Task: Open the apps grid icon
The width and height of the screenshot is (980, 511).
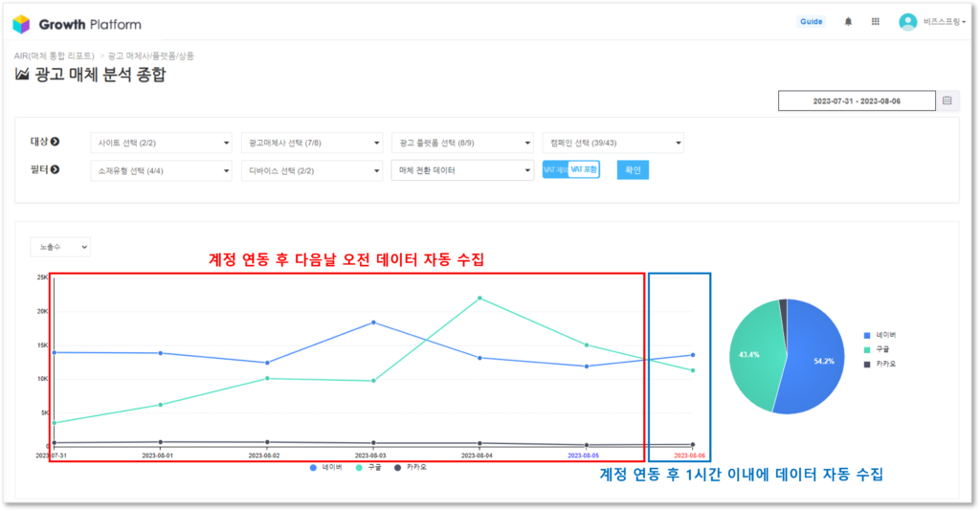Action: 876,22
